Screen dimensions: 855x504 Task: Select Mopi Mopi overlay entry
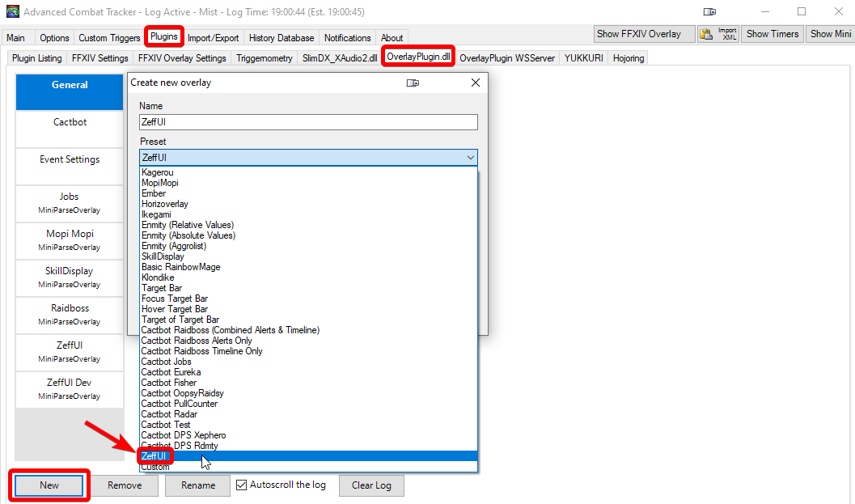(x=70, y=240)
